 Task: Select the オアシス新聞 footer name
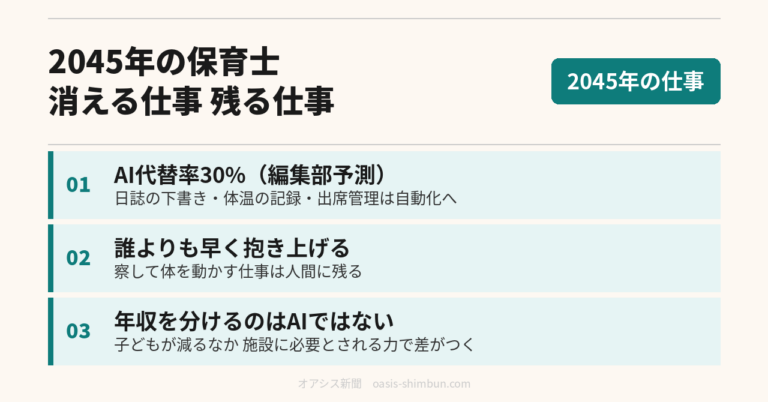pos(330,383)
